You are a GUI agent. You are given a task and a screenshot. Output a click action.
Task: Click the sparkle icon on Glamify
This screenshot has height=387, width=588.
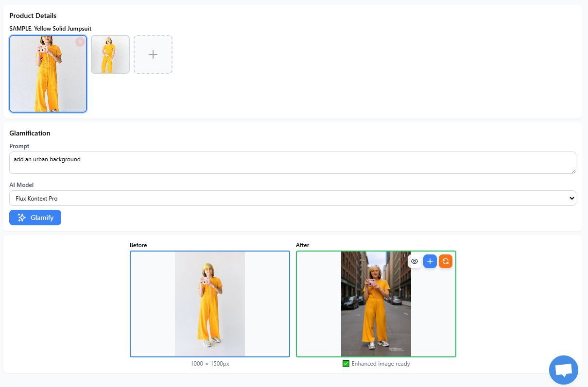point(21,218)
